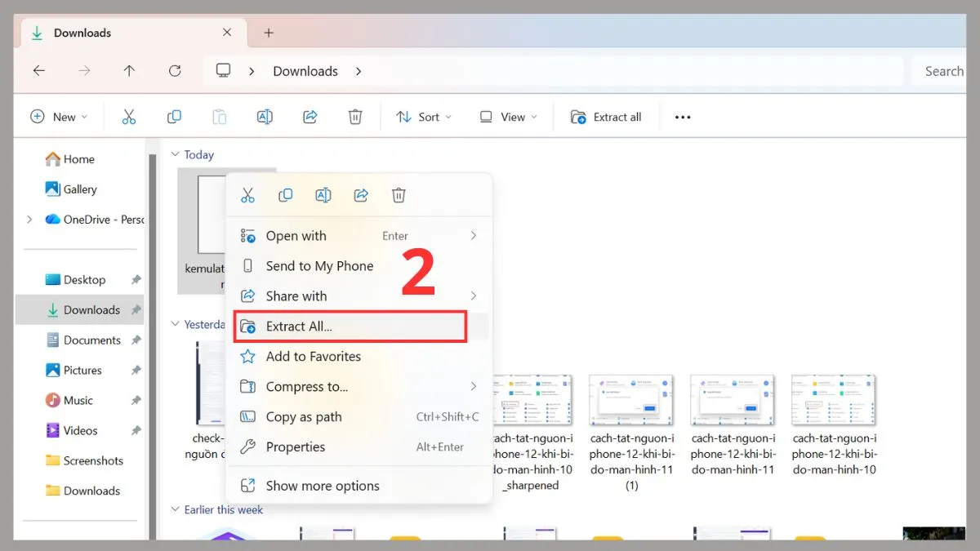Click the Rename icon in the toolbar
The image size is (980, 551).
(265, 117)
